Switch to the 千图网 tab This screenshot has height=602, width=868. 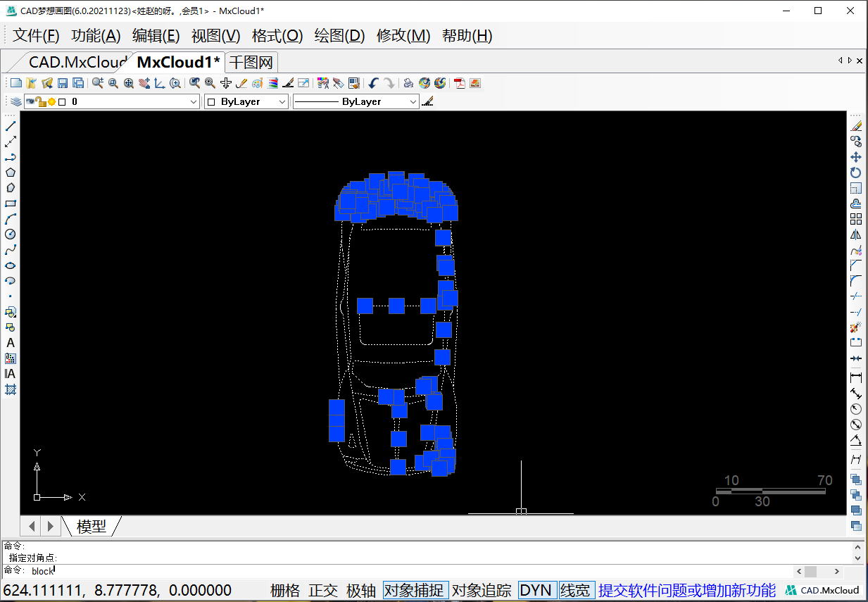(x=251, y=62)
